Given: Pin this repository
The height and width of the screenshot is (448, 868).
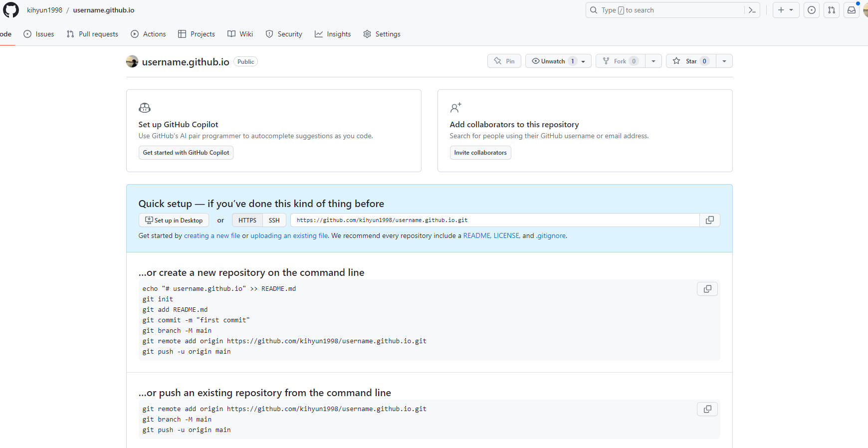Looking at the screenshot, I should (504, 61).
